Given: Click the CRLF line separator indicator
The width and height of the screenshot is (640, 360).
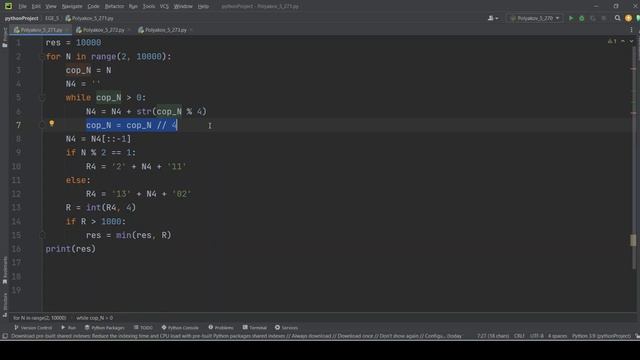Looking at the screenshot, I should pyautogui.click(x=519, y=336).
